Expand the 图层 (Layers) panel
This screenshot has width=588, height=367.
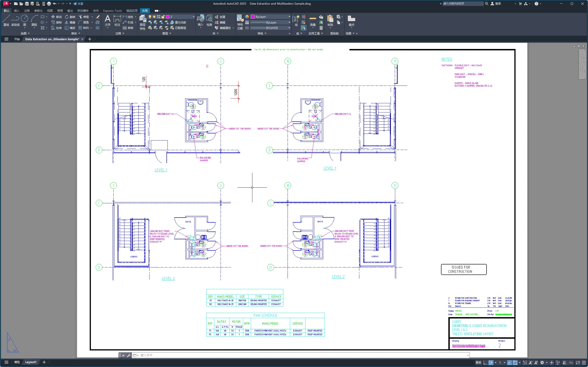coord(167,34)
